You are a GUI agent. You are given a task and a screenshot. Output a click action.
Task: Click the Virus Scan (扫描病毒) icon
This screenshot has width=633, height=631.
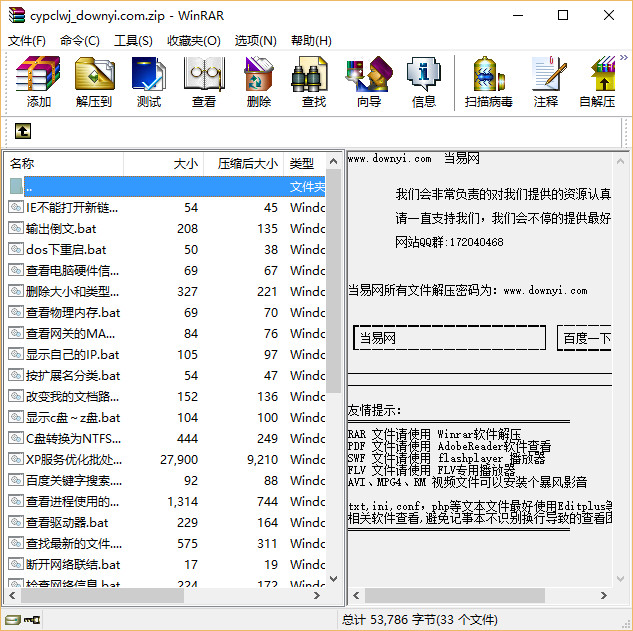tap(488, 83)
